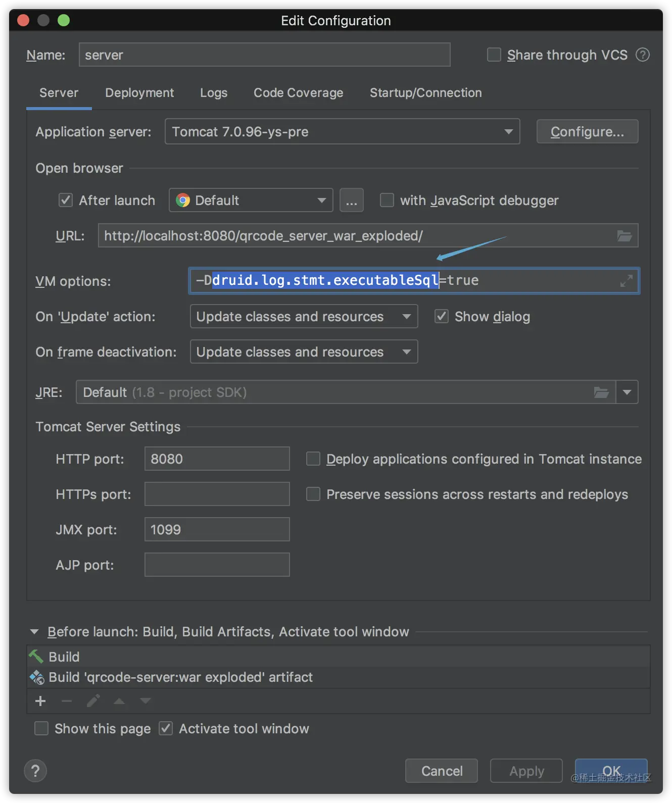Move before launch task up

[x=119, y=701]
